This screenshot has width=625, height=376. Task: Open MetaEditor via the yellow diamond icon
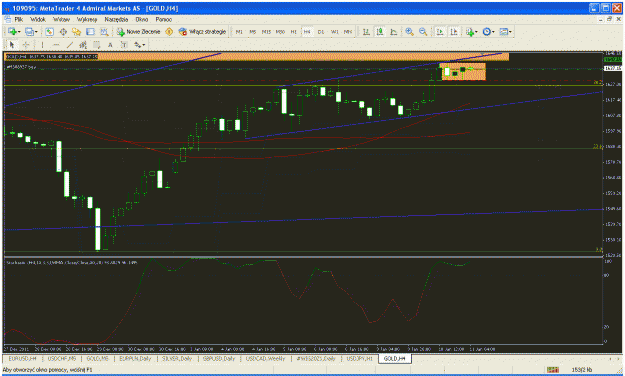(x=169, y=32)
